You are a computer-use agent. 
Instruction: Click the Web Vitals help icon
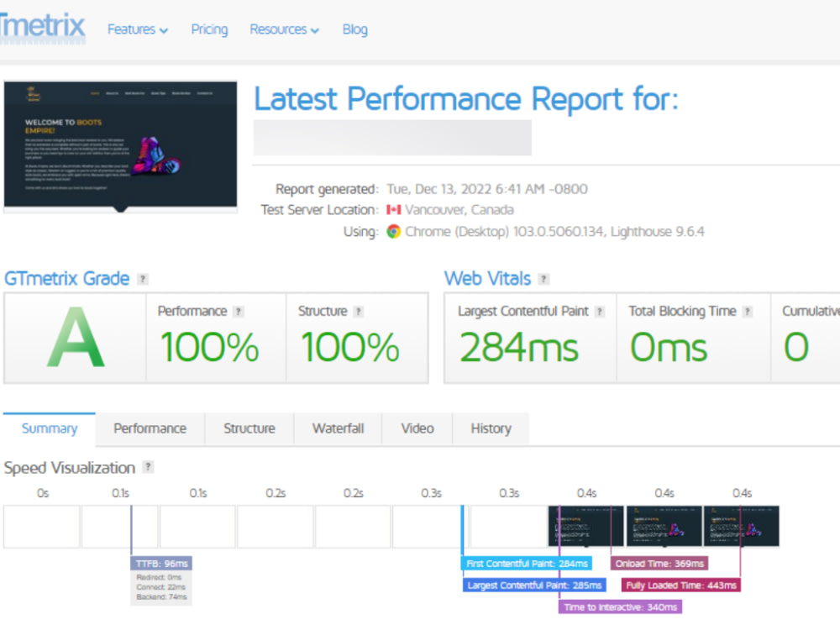[x=543, y=279]
